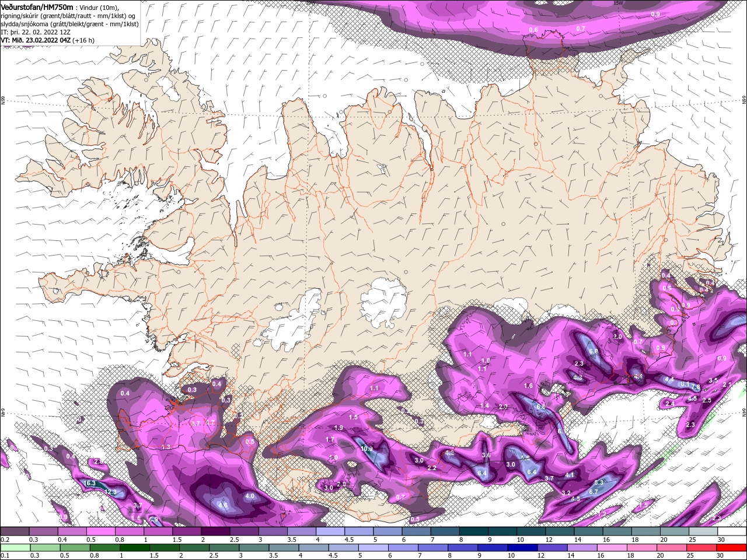The height and width of the screenshot is (560, 747).
Task: Click top-row legend swatch between 4 and 4.5
Action: pos(330,531)
